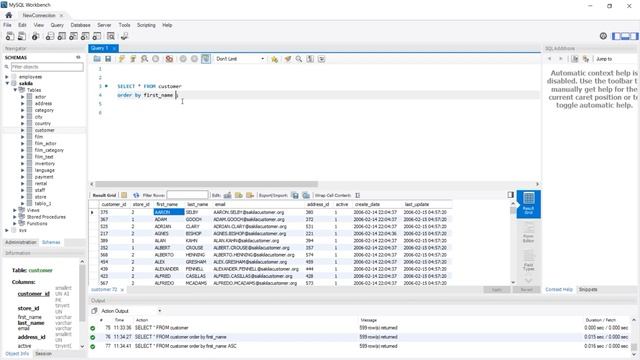Expand the sys schema
Screen dimensions: 640x360
point(7,230)
